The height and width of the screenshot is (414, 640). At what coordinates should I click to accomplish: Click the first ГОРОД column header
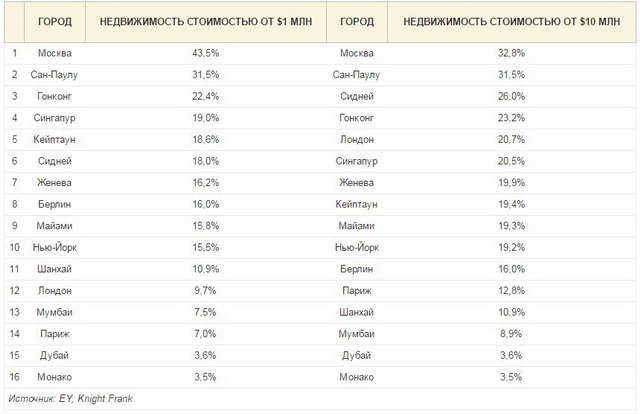pyautogui.click(x=55, y=22)
